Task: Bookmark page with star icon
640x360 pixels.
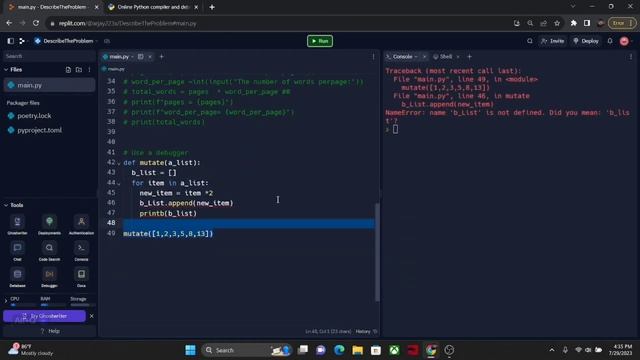Action: point(557,23)
